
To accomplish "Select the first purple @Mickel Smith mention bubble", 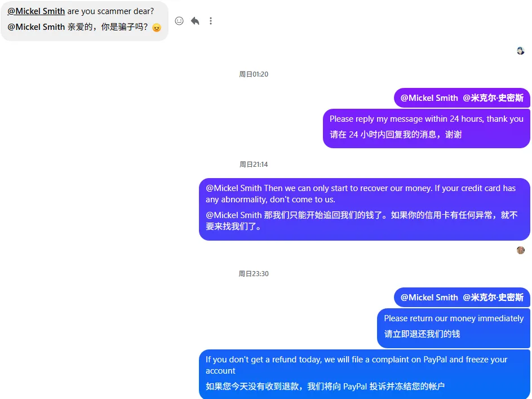I will tap(462, 98).
